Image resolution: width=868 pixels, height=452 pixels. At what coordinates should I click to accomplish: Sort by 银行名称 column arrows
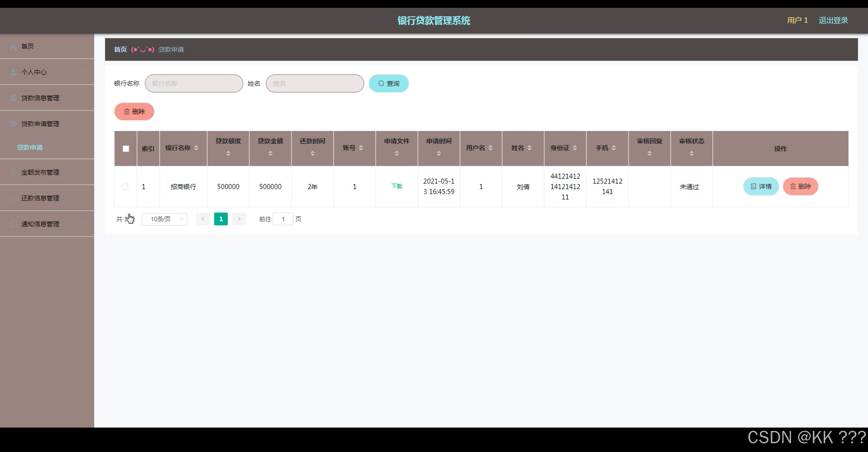coord(196,148)
